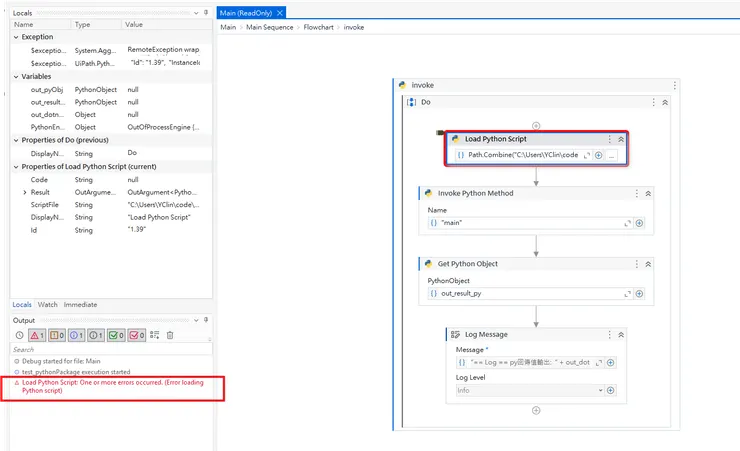
Task: Open Do sequence three-dot options menu
Action: pyautogui.click(x=654, y=102)
